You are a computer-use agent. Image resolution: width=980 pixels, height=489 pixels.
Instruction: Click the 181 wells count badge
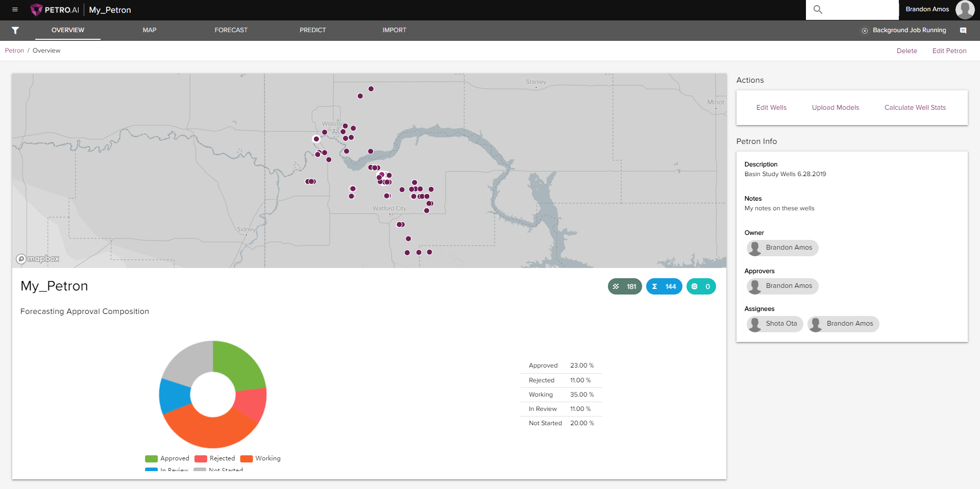pyautogui.click(x=625, y=286)
